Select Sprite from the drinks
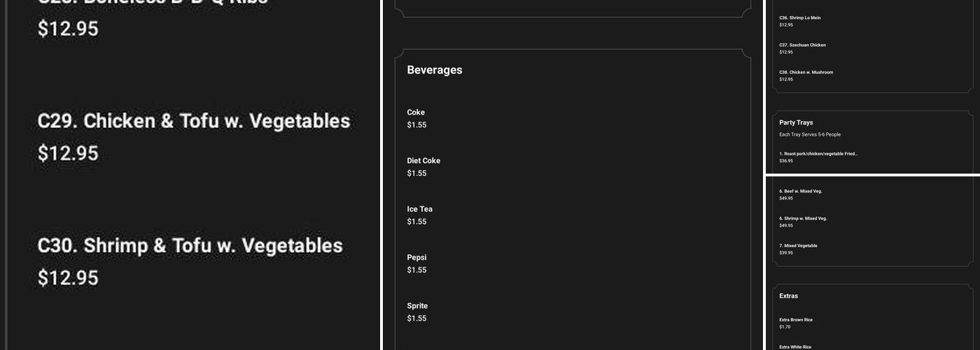This screenshot has width=980, height=350. point(417,306)
